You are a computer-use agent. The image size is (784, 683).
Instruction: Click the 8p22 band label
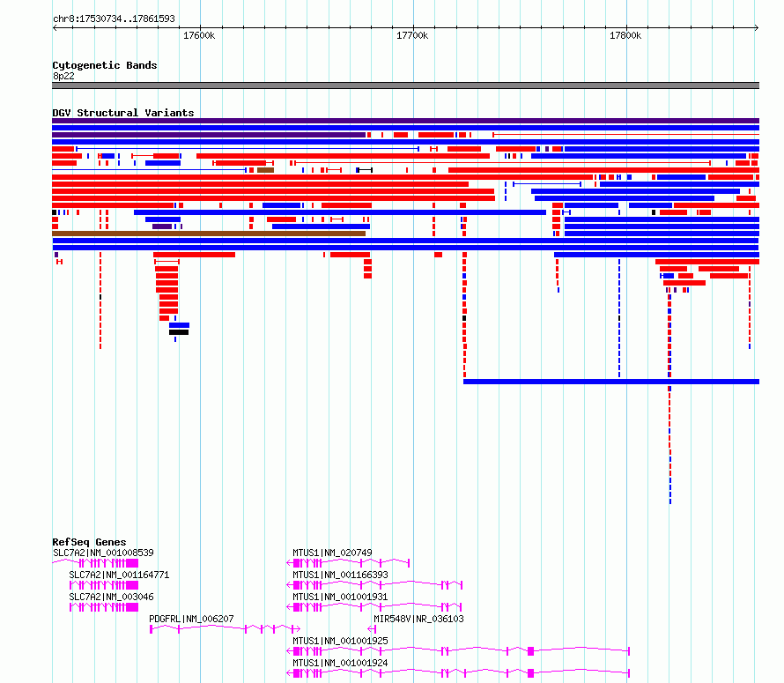[x=63, y=76]
